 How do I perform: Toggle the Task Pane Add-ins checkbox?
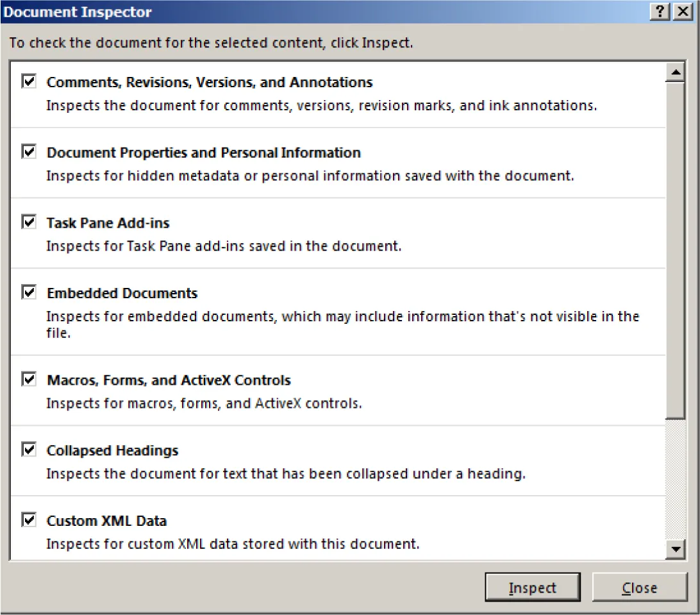coord(28,222)
